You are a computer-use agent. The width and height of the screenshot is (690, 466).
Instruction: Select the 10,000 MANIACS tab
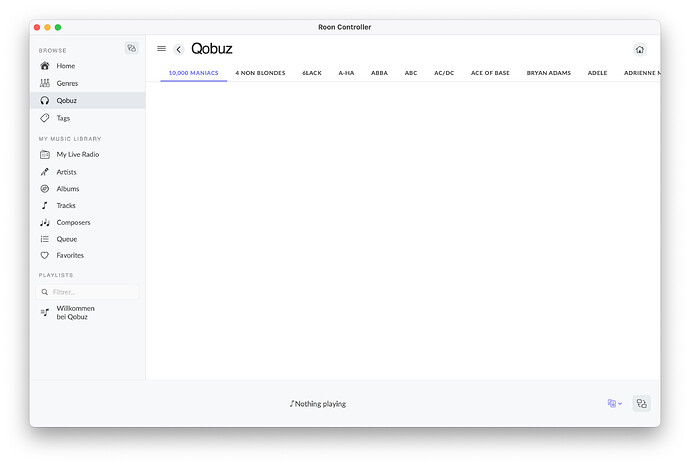pyautogui.click(x=193, y=73)
